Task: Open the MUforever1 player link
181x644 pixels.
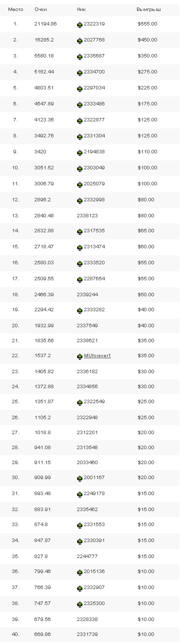Action: (97, 356)
